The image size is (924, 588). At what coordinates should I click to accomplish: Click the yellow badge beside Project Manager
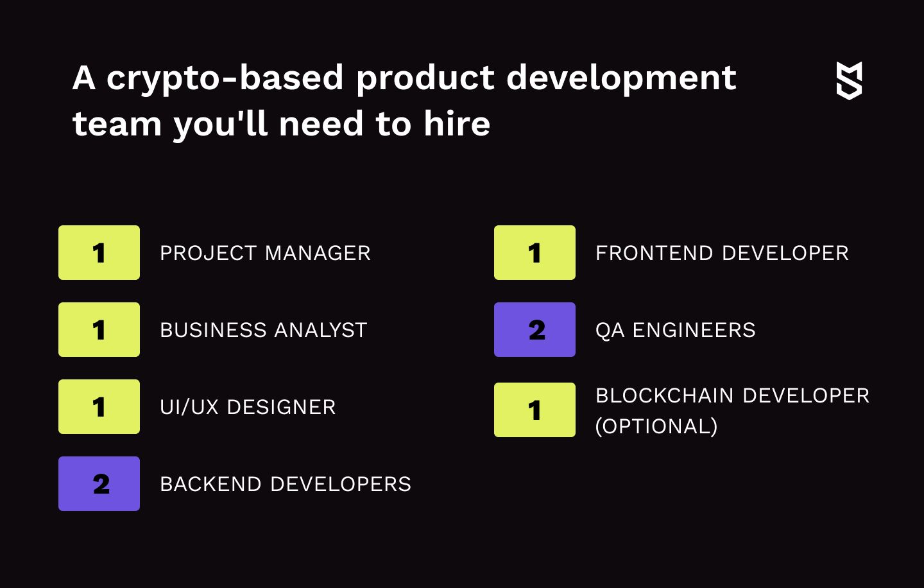click(x=99, y=252)
